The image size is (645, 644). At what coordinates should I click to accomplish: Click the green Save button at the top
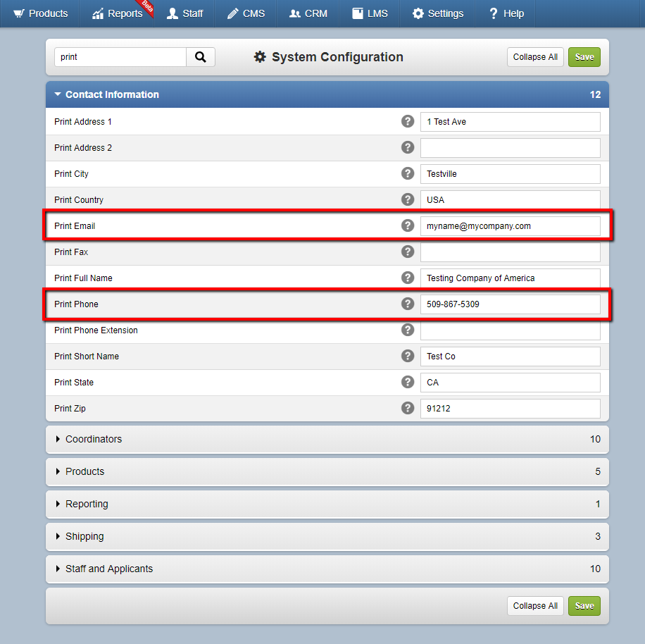[x=584, y=57]
